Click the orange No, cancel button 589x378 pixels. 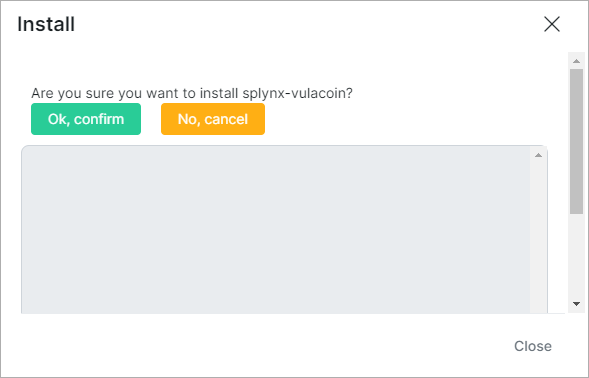coord(213,119)
